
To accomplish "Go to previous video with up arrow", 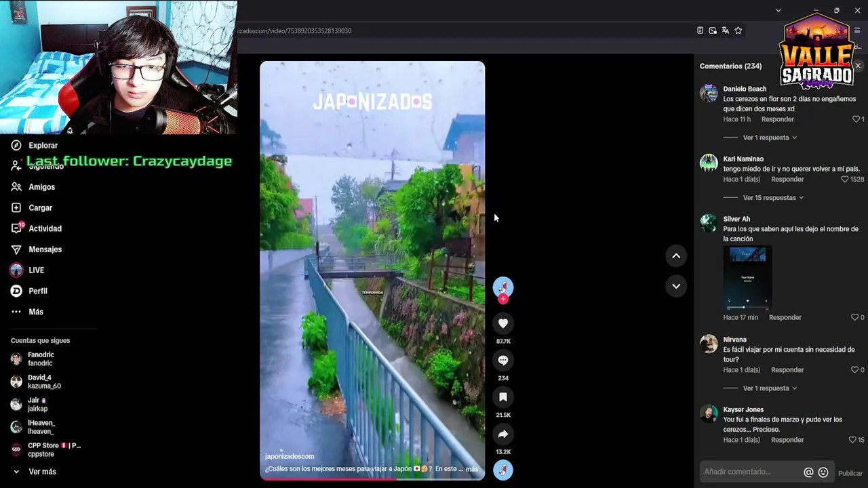I will tap(676, 256).
